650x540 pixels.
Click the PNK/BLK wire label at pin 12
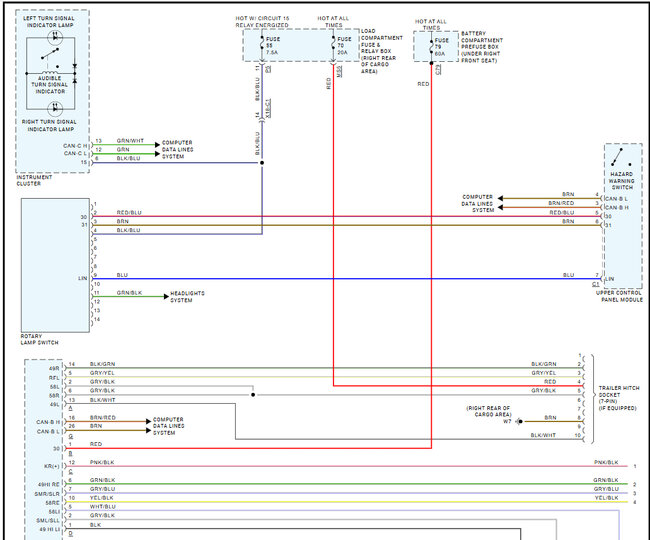click(x=103, y=463)
